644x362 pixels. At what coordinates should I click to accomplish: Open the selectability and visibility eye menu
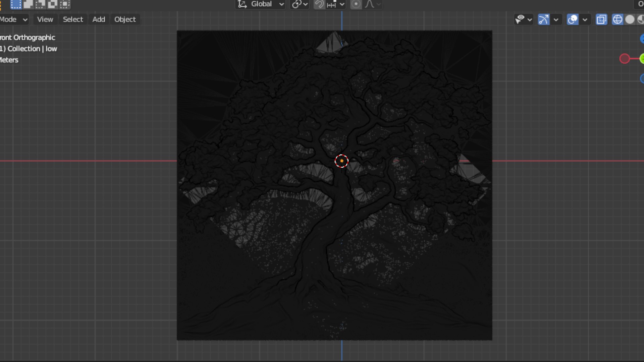(523, 19)
